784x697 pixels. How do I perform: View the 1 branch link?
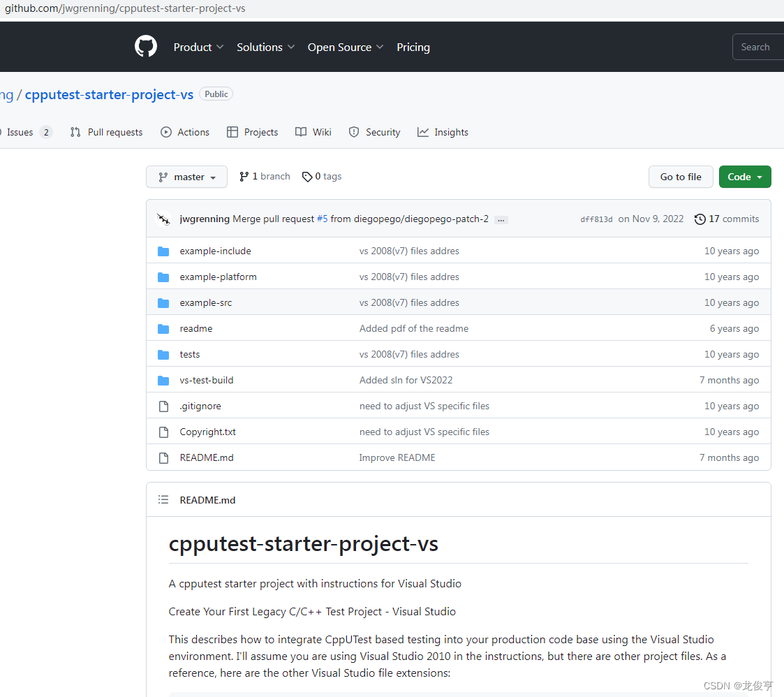(x=265, y=176)
